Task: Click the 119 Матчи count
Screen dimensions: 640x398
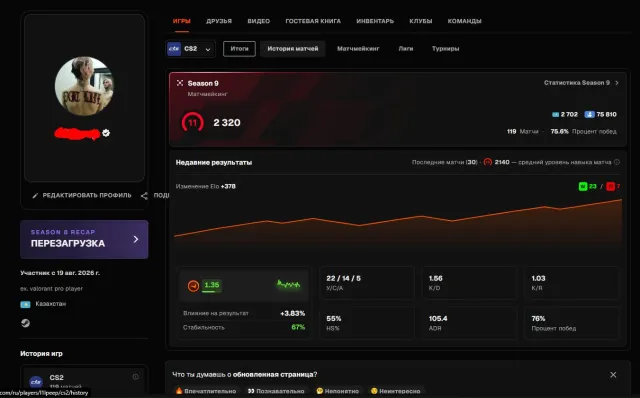Action: [522, 131]
